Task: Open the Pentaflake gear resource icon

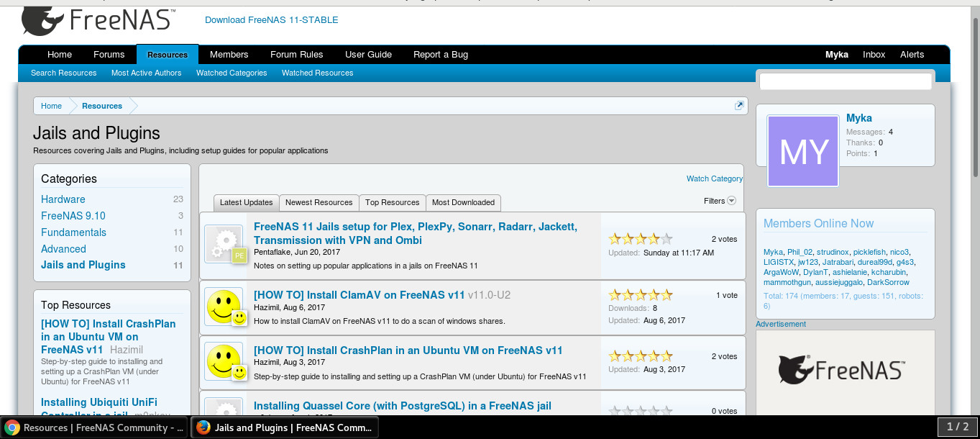Action: pos(223,243)
